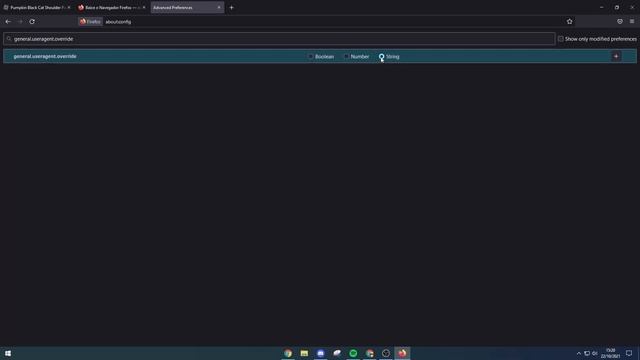Show hidden system tray icons
Screen dimensions: 640x360
point(578,353)
